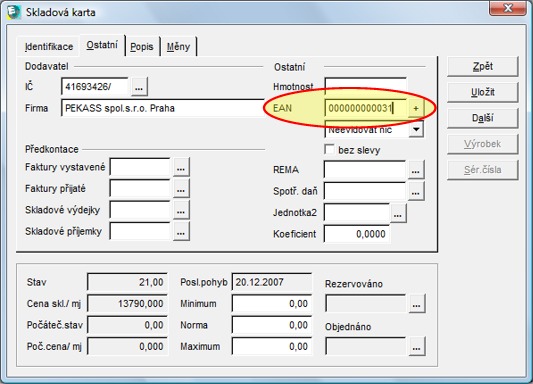Click the IČ input field
The image size is (533, 384).
coord(96,87)
